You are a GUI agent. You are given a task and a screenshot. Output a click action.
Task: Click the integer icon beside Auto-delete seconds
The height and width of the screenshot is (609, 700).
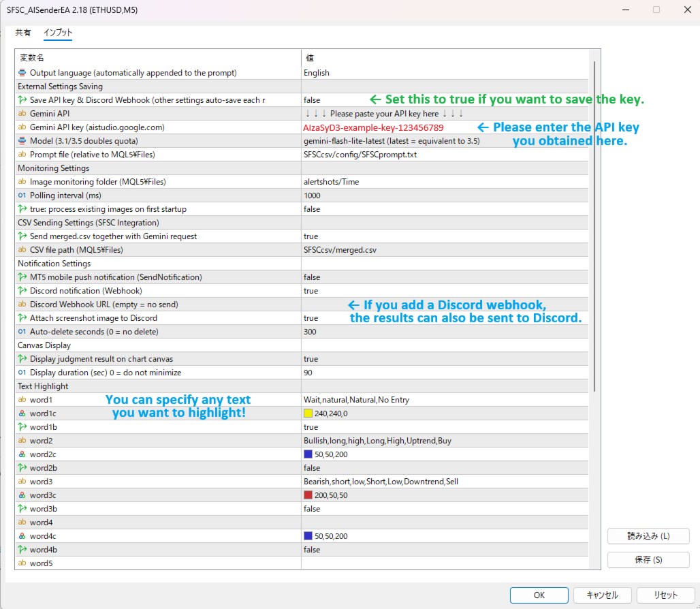[22, 331]
